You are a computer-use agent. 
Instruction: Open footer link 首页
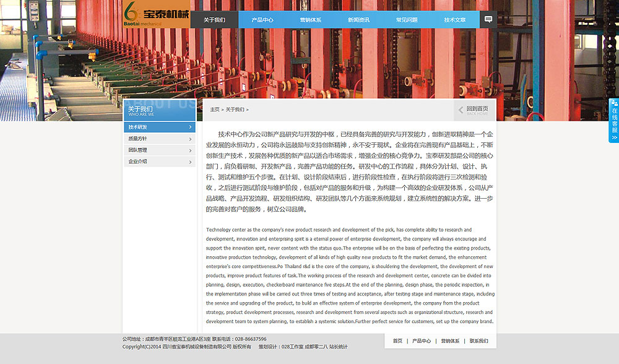coord(397,340)
